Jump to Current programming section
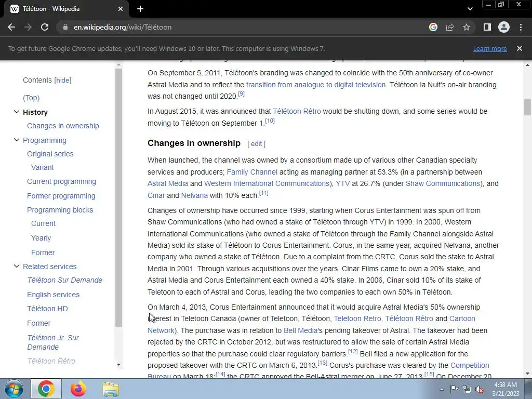Viewport: 532px width, 399px height. [61, 181]
